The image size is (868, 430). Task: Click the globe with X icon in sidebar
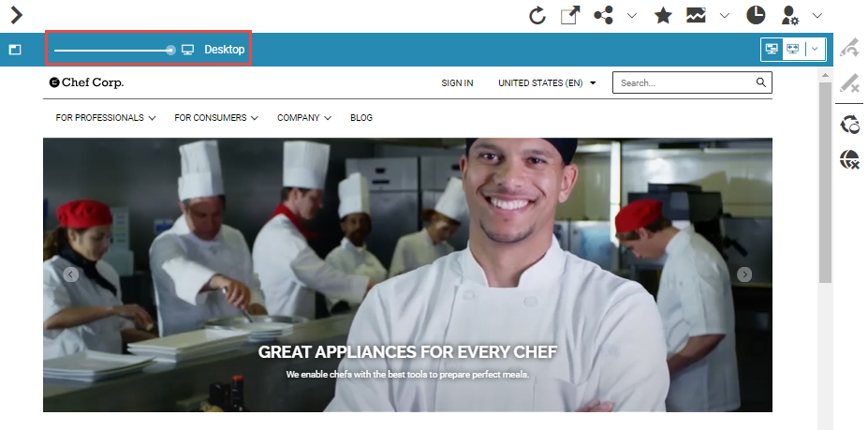849,160
